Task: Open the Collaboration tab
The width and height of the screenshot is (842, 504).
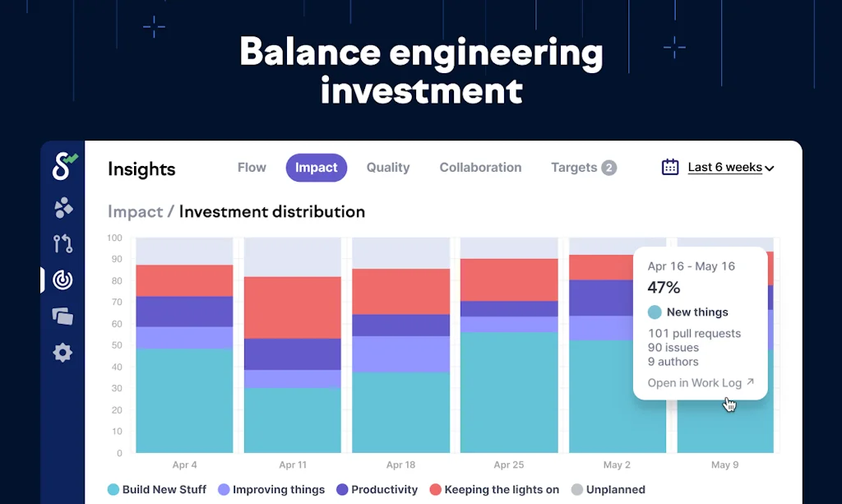Action: (x=480, y=167)
